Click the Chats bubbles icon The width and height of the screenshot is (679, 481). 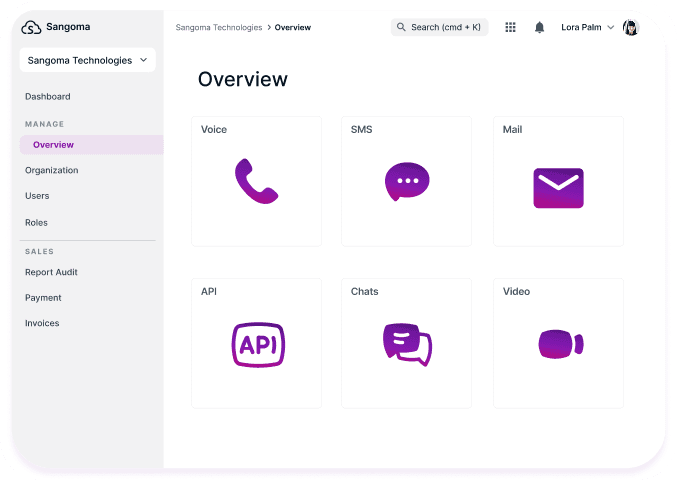coord(407,345)
